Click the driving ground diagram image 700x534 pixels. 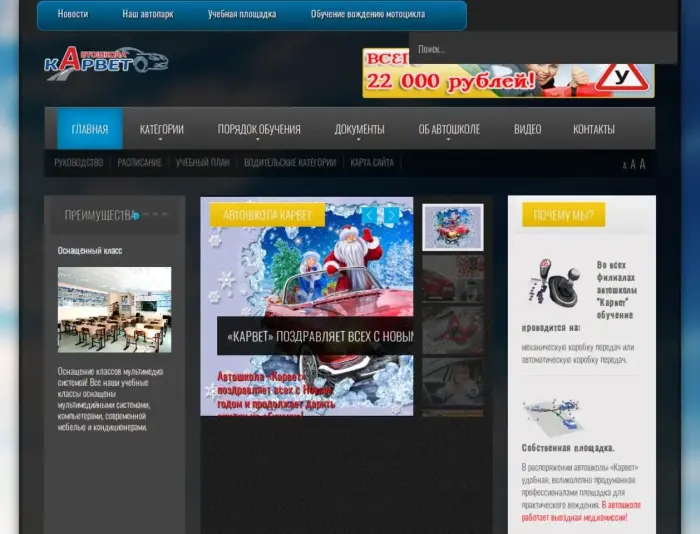click(554, 417)
